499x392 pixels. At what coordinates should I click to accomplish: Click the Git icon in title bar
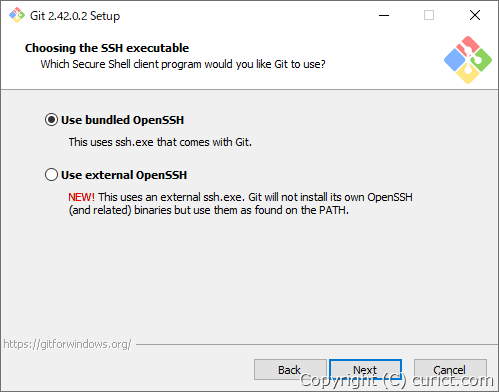pos(17,15)
